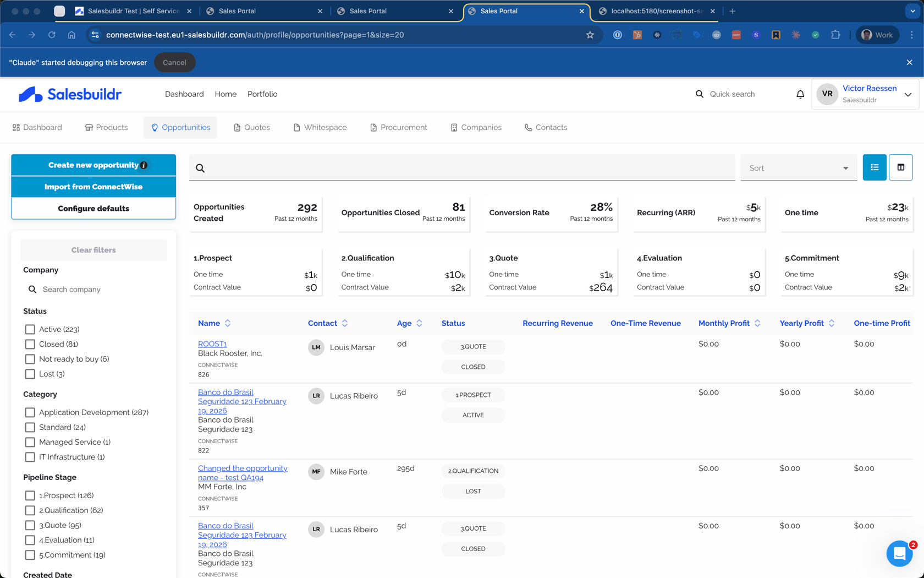Bookmark this page with the star icon
Viewport: 924px width, 578px height.
click(590, 35)
